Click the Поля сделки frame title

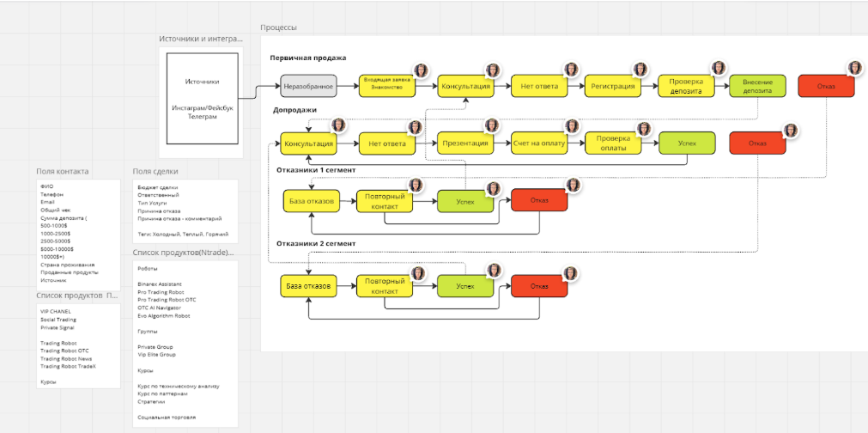pyautogui.click(x=155, y=172)
